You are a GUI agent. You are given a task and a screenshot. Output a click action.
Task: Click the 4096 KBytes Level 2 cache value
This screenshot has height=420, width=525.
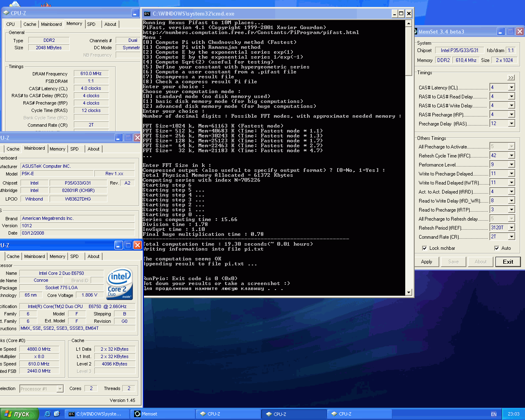[x=115, y=364]
